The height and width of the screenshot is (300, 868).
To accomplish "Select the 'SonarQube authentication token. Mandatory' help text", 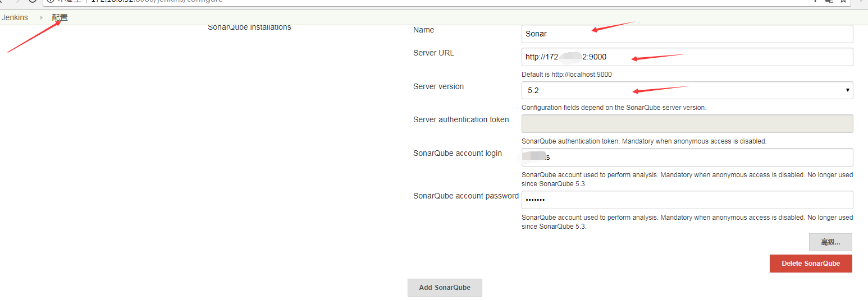I will coord(644,141).
